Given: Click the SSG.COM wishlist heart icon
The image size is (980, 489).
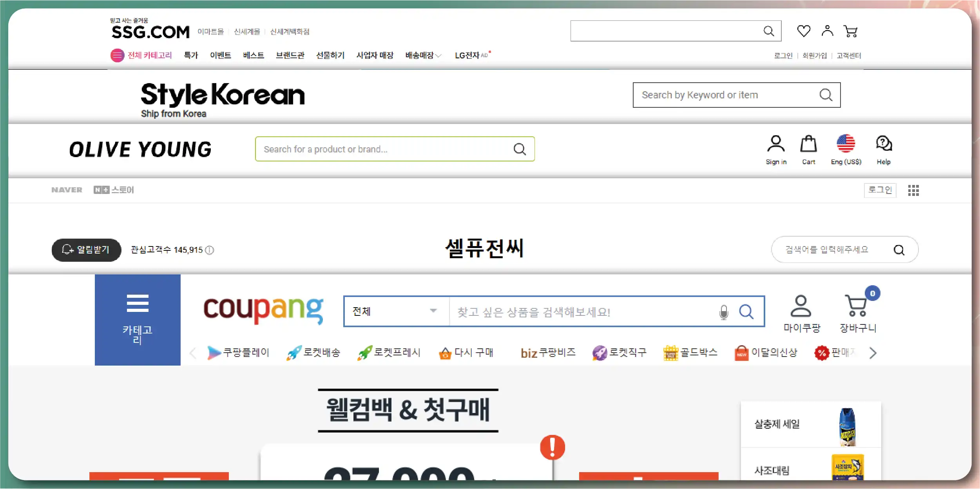Looking at the screenshot, I should click(x=803, y=31).
